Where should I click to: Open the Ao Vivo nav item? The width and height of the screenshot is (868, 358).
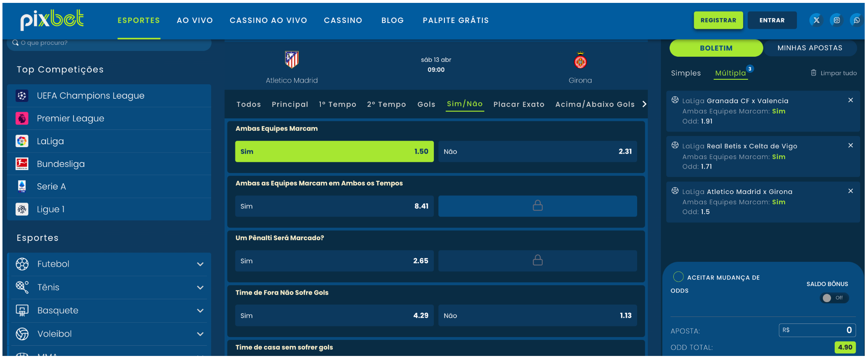point(195,20)
